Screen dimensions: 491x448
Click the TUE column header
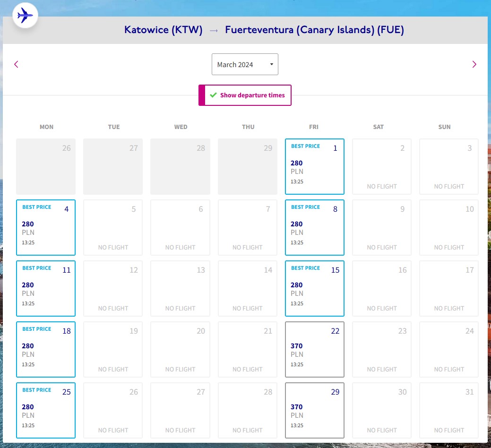point(114,127)
